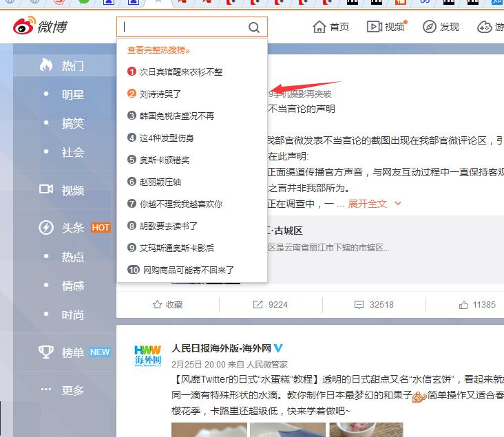Select hot search 这4种发型伤身
The image size is (504, 437).
[x=167, y=138]
